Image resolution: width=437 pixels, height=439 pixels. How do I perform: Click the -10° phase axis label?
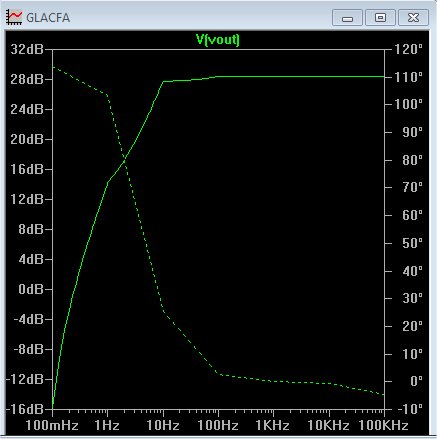point(411,409)
